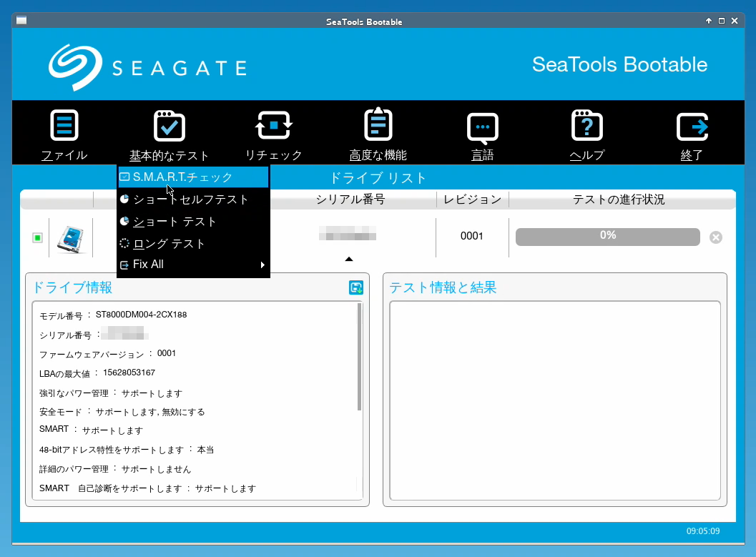Click the ドライブ リスト heading
The height and width of the screenshot is (557, 756).
(x=378, y=178)
